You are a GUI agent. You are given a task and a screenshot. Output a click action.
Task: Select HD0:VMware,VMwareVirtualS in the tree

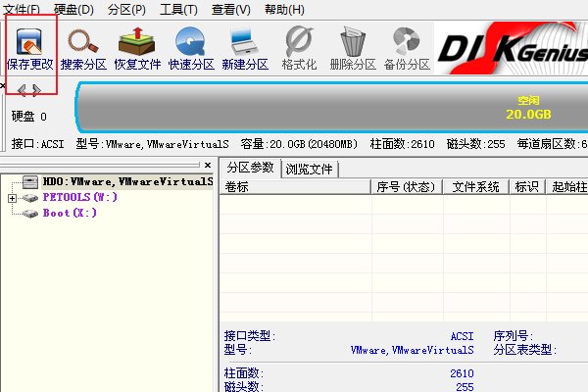pyautogui.click(x=127, y=182)
